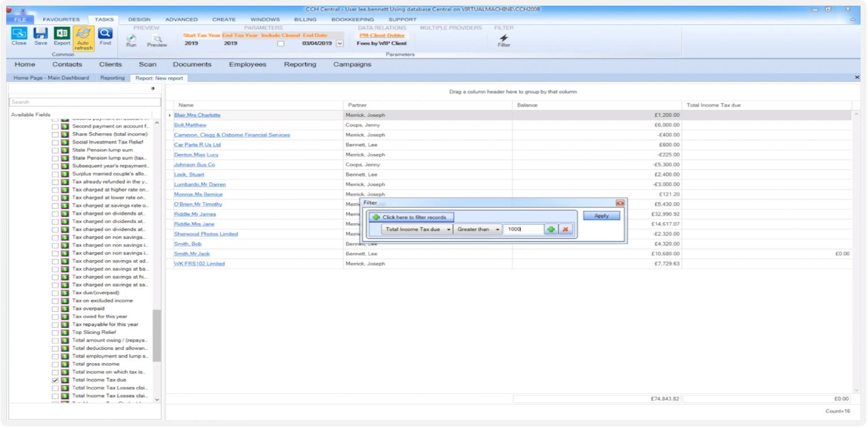Open Find with the magnifier icon
This screenshot has height=428, width=868.
(105, 34)
